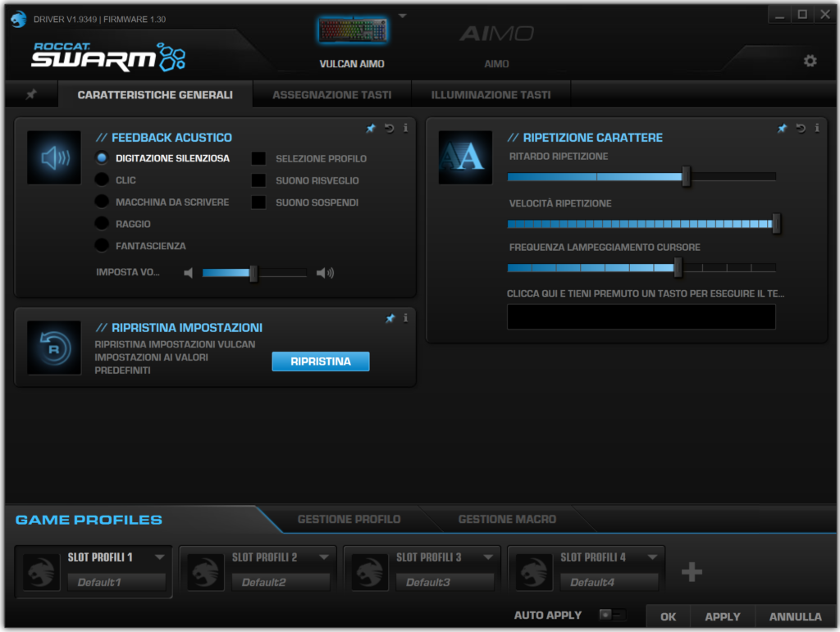Image resolution: width=840 pixels, height=632 pixels.
Task: Select the Raggio sound radio option
Action: (x=102, y=224)
